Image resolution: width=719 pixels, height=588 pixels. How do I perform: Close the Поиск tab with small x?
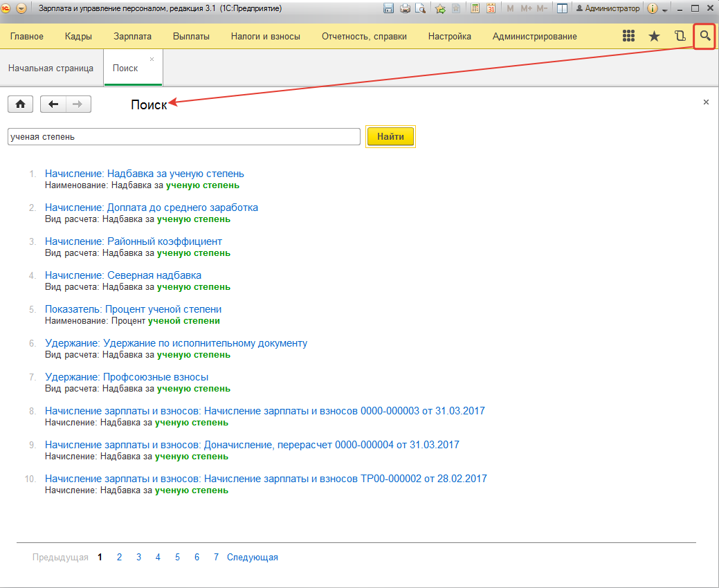[x=152, y=59]
